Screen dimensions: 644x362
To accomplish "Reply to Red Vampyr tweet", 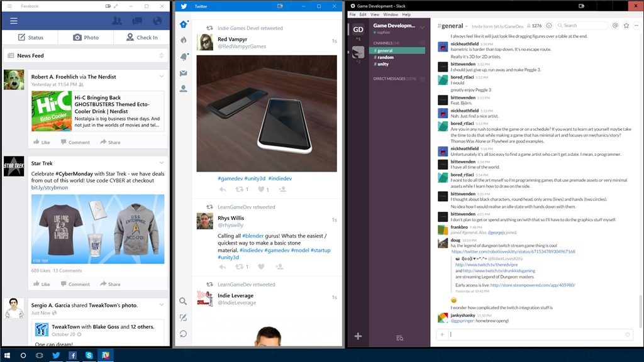I will (222, 189).
